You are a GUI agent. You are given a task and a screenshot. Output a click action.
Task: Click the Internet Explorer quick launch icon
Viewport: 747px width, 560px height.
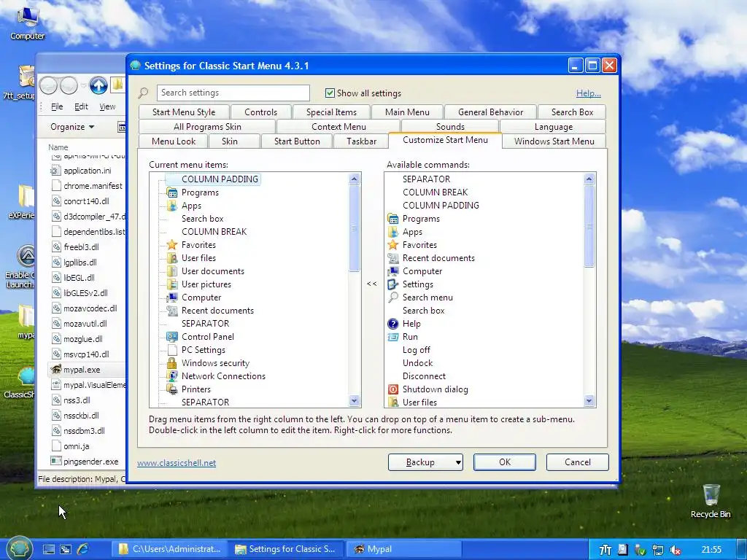click(82, 549)
